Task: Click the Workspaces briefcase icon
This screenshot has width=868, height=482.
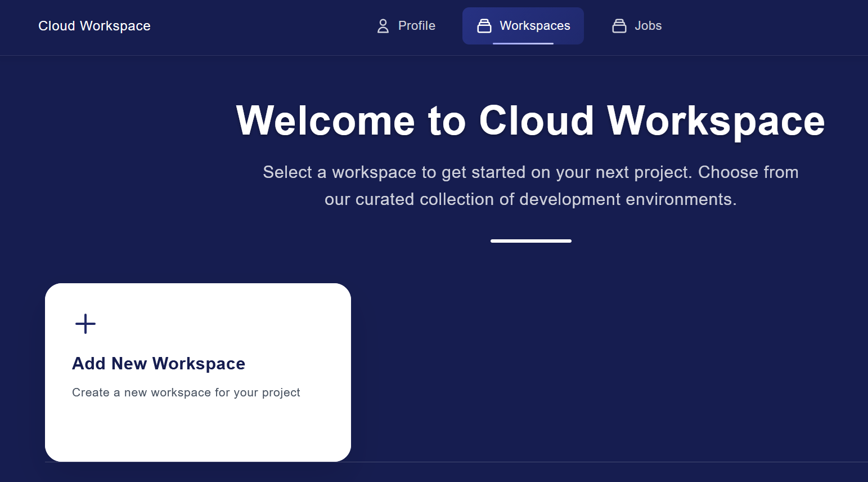Action: pyautogui.click(x=484, y=26)
